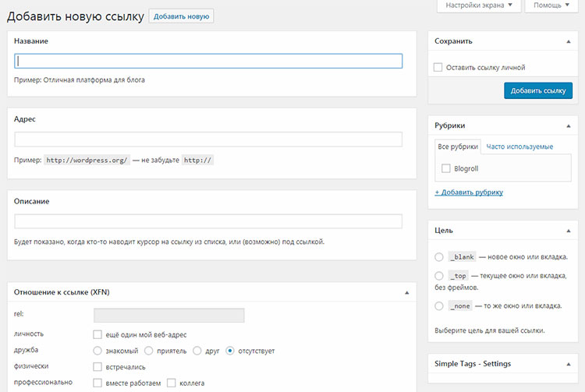Switch to Часто используемые tab

519,147
